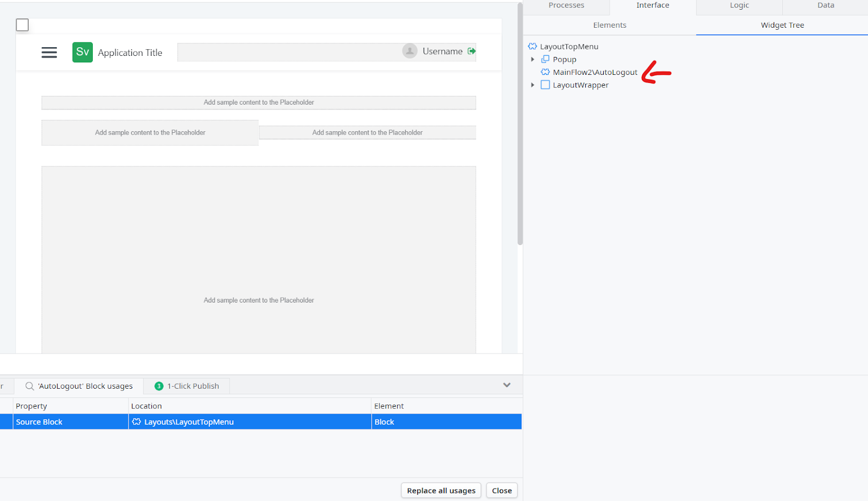Collapse the bottom results panel with chevron
The width and height of the screenshot is (868, 501).
click(507, 385)
